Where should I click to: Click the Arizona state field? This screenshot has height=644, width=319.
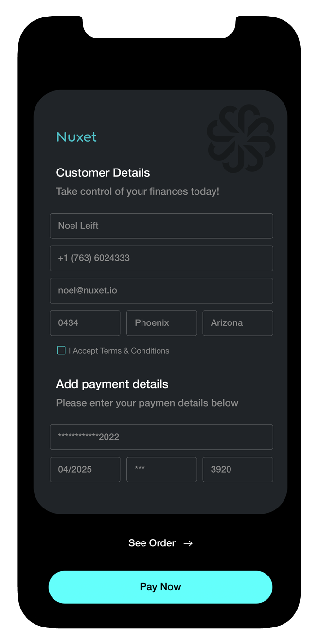[x=237, y=323]
